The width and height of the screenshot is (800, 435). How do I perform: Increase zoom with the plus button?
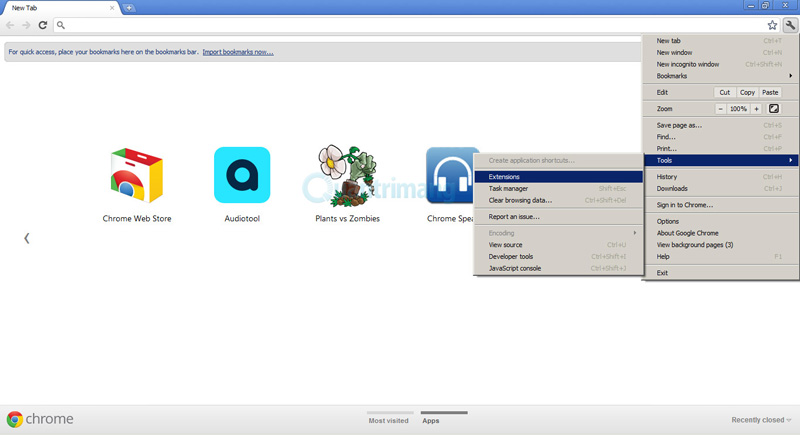757,109
